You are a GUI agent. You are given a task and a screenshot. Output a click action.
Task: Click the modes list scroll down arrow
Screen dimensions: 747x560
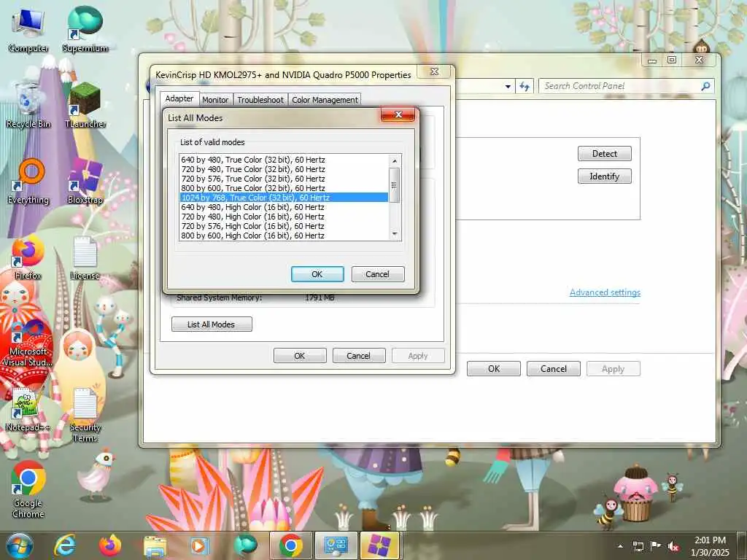[x=395, y=234]
